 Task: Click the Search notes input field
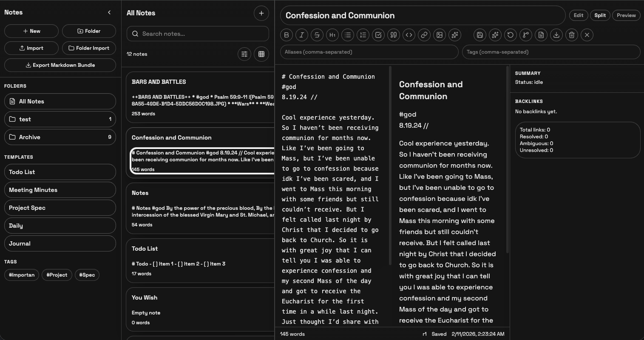click(x=197, y=34)
